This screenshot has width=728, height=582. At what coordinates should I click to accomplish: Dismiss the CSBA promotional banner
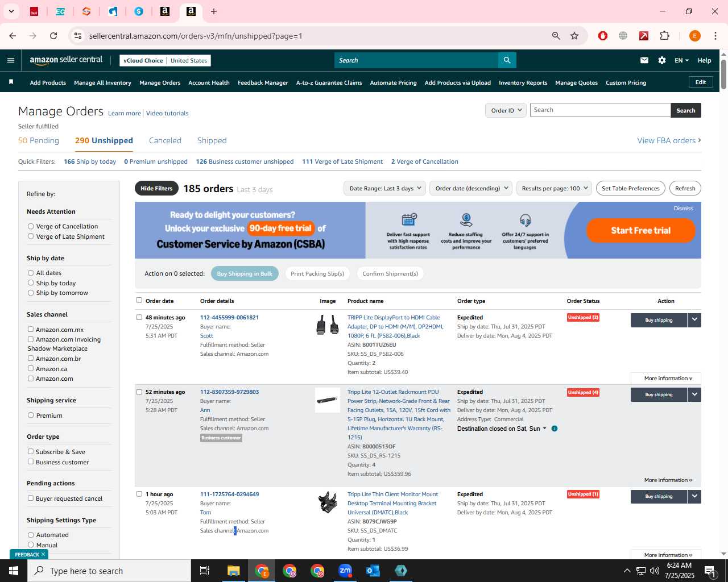click(683, 209)
